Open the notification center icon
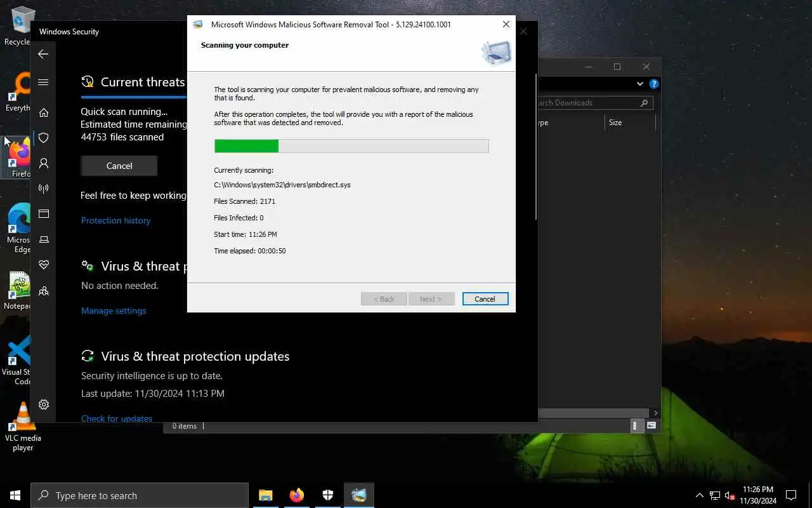The height and width of the screenshot is (508, 812). click(791, 495)
